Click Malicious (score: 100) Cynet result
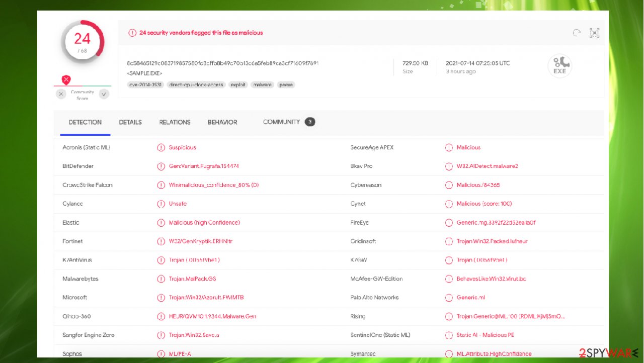The image size is (644, 363). point(484,204)
